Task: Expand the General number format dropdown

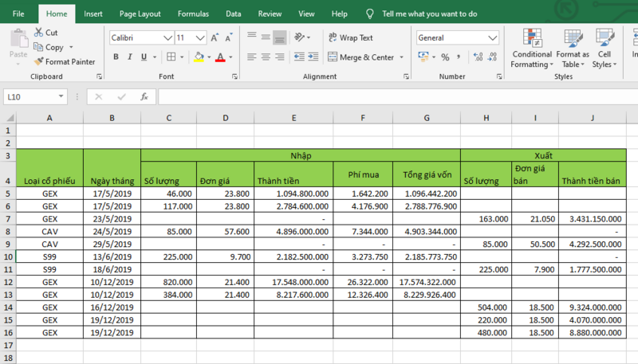Action: point(493,37)
